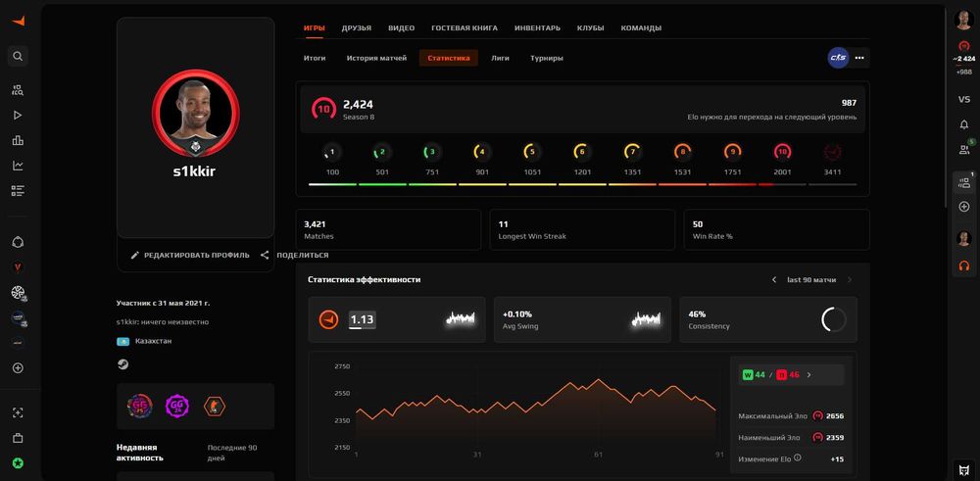Click the play triangle icon in left sidebar
This screenshot has width=980, height=481.
coord(18,115)
